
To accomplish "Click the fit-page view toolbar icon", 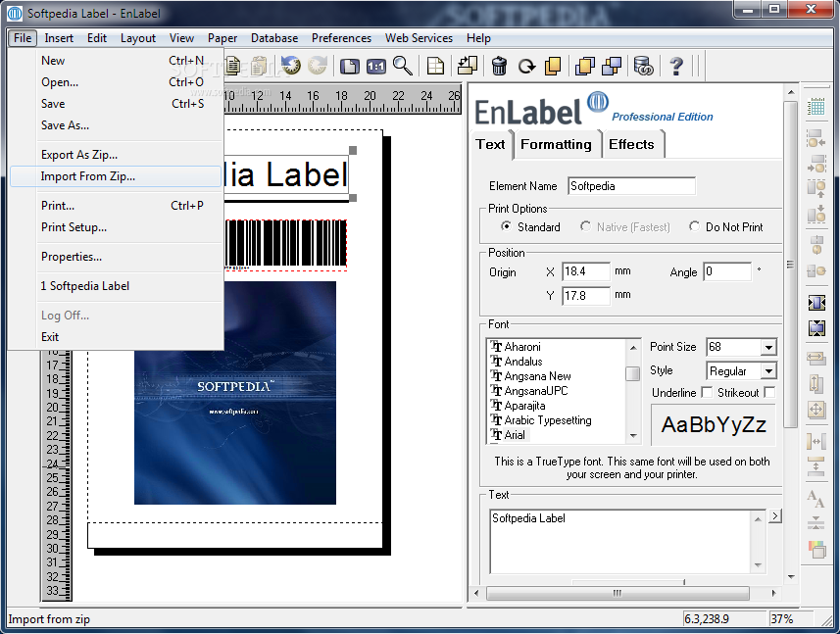I will click(x=350, y=67).
